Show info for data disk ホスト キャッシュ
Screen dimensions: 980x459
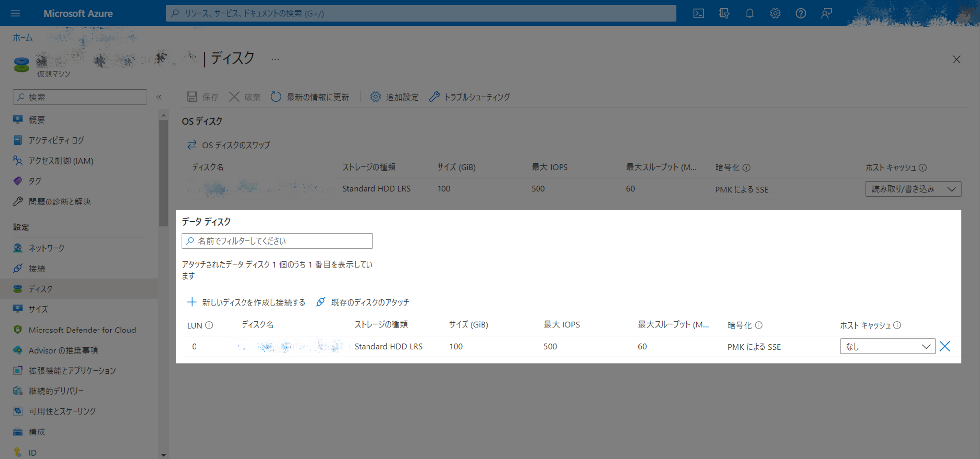[897, 325]
